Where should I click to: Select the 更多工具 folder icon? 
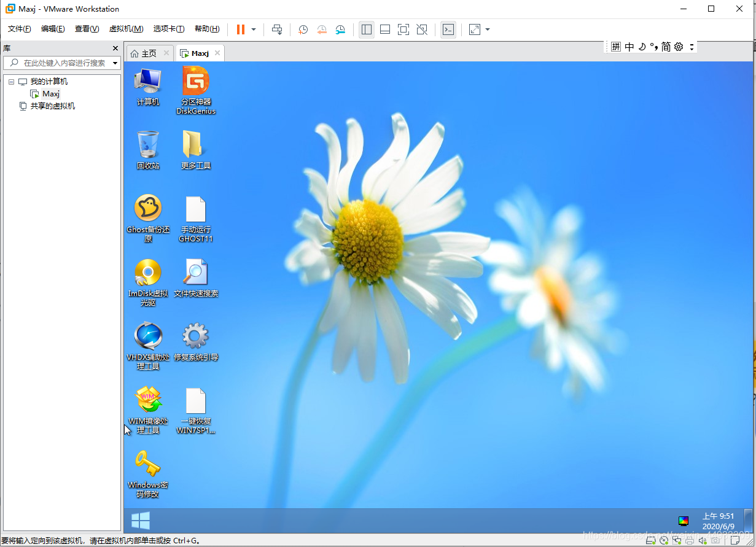196,150
